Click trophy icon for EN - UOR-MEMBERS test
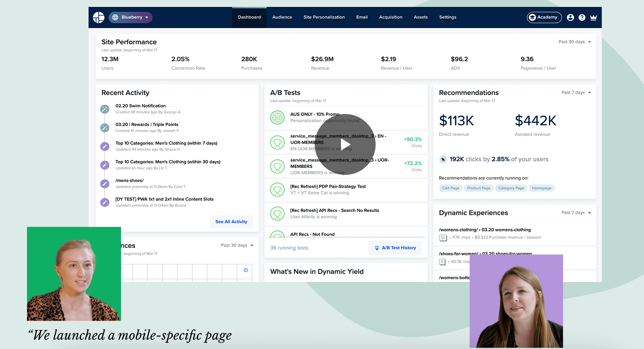Screen dimensions: 644x349 (x=277, y=142)
